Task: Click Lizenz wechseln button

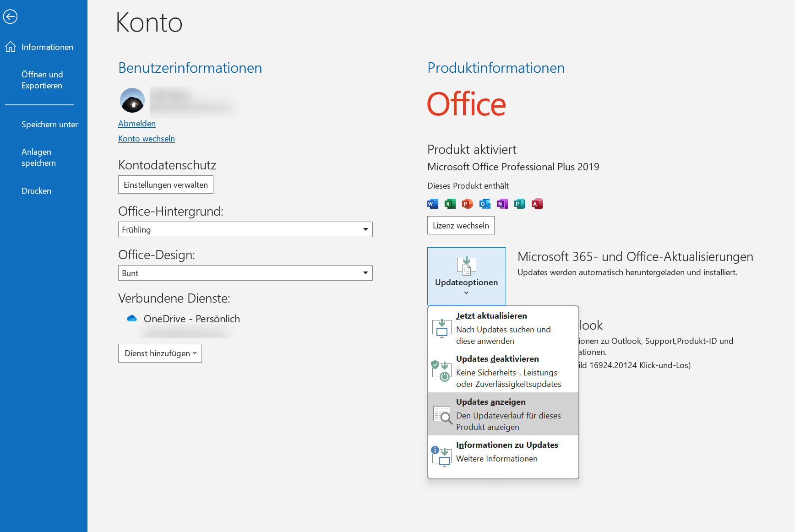Action: [461, 225]
